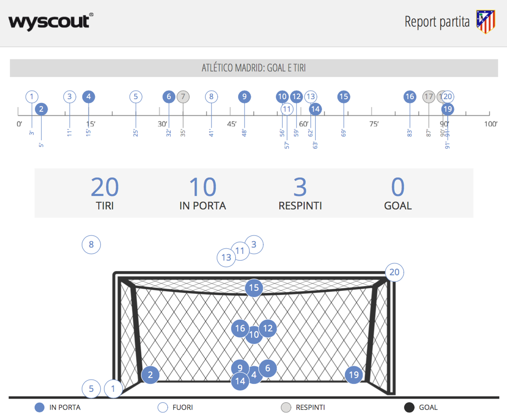Click the wyscout logo
The height and width of the screenshot is (420, 507).
pos(51,22)
